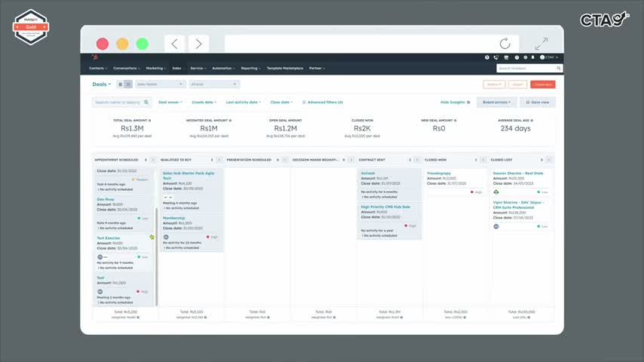644x362 pixels.
Task: Open the Partner menu
Action: 317,68
